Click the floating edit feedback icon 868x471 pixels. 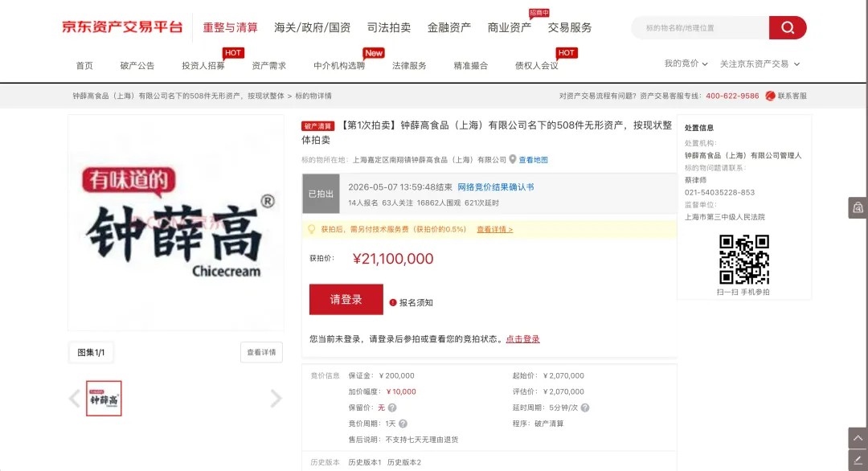pyautogui.click(x=858, y=460)
